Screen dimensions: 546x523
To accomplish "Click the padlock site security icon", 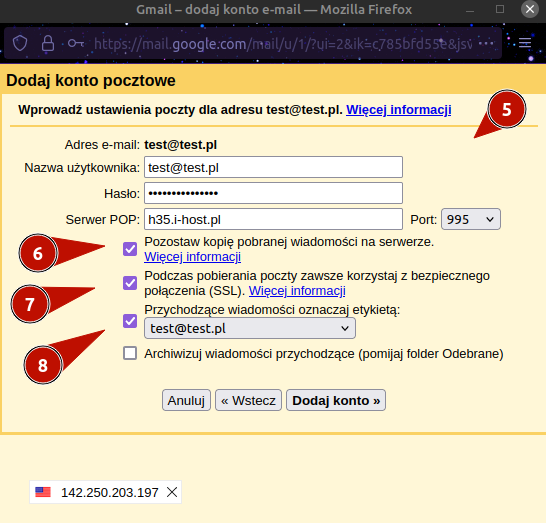I will pos(48,44).
